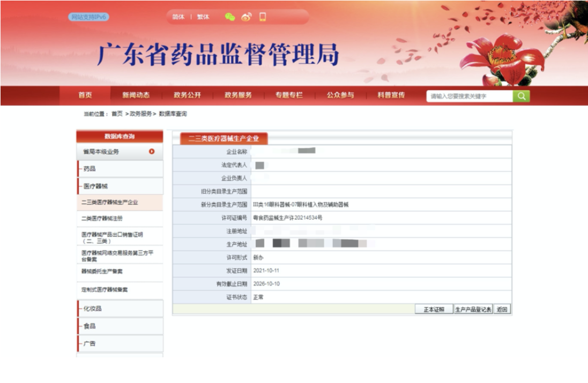Viewport: 588px width, 383px height.
Task: Click red arrow icon beside 省局本级业务
Action: pos(152,152)
